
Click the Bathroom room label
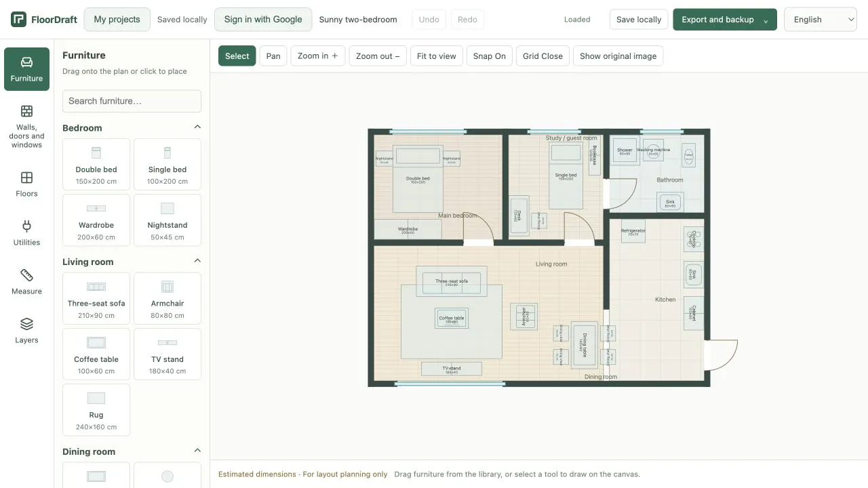[670, 180]
